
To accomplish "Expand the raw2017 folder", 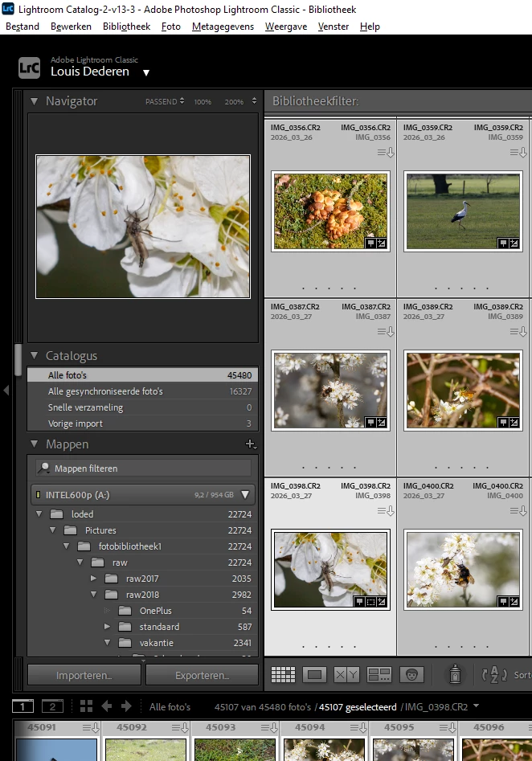I will coord(94,578).
